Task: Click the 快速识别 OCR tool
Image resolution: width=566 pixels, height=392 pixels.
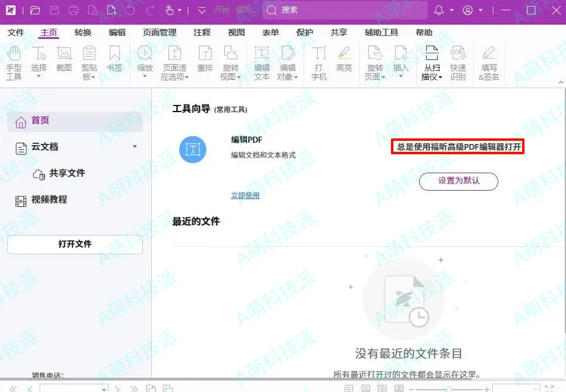Action: [457, 63]
